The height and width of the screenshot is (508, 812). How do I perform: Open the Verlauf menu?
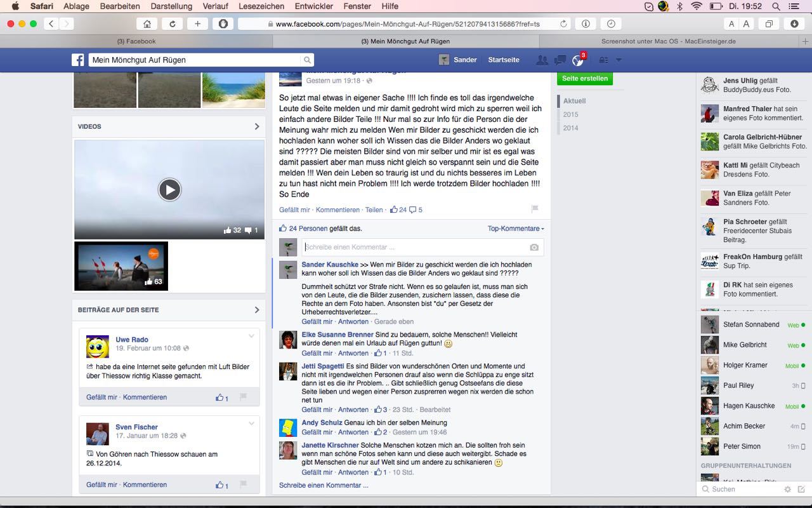(x=215, y=6)
